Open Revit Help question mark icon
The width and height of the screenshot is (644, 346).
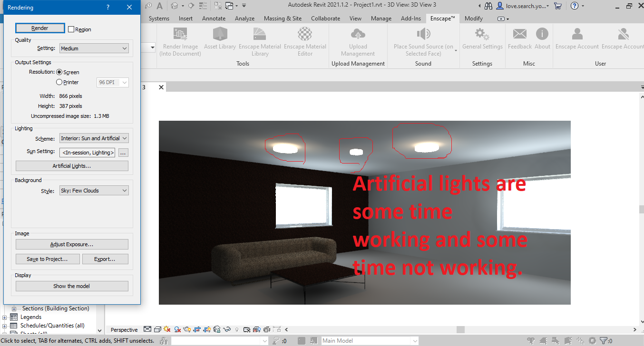coord(575,6)
